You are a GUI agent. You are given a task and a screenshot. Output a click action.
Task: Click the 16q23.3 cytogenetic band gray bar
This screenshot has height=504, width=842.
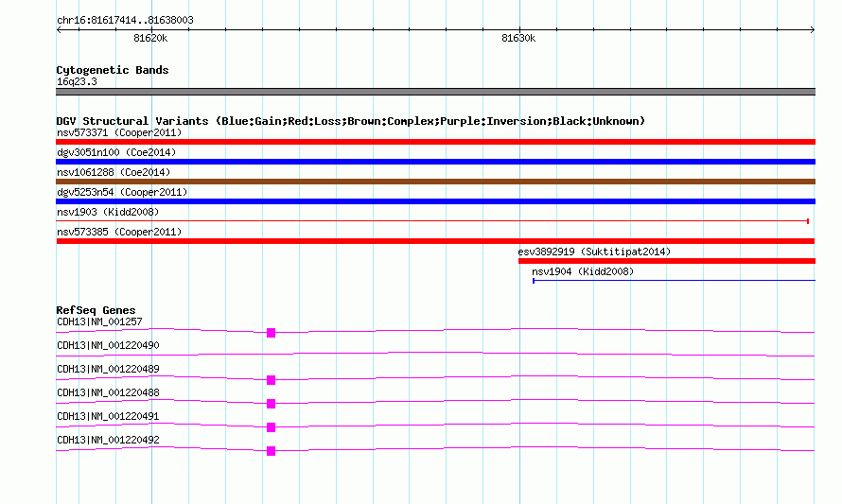[x=435, y=92]
